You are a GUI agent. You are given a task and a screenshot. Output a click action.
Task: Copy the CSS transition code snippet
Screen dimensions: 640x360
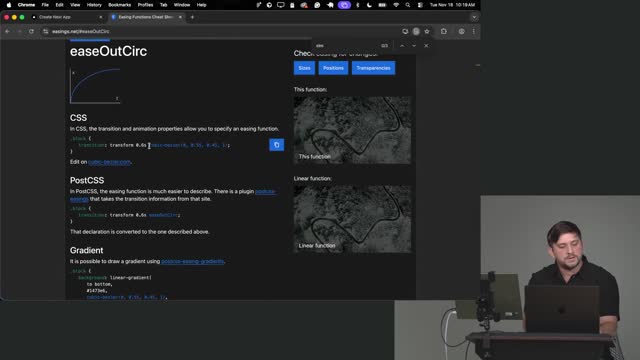point(276,145)
